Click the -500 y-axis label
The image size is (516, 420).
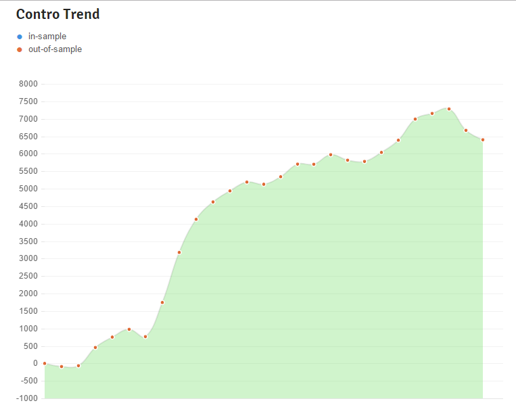click(x=28, y=381)
